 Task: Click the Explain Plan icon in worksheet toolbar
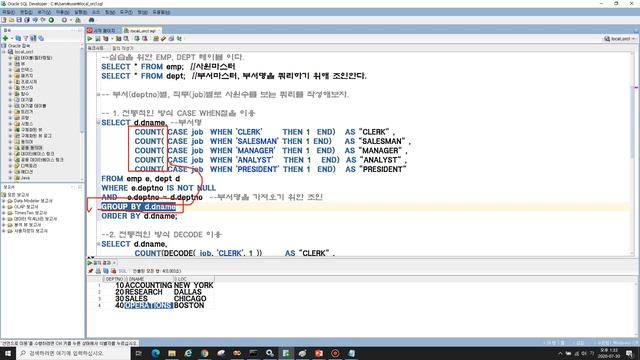click(106, 38)
